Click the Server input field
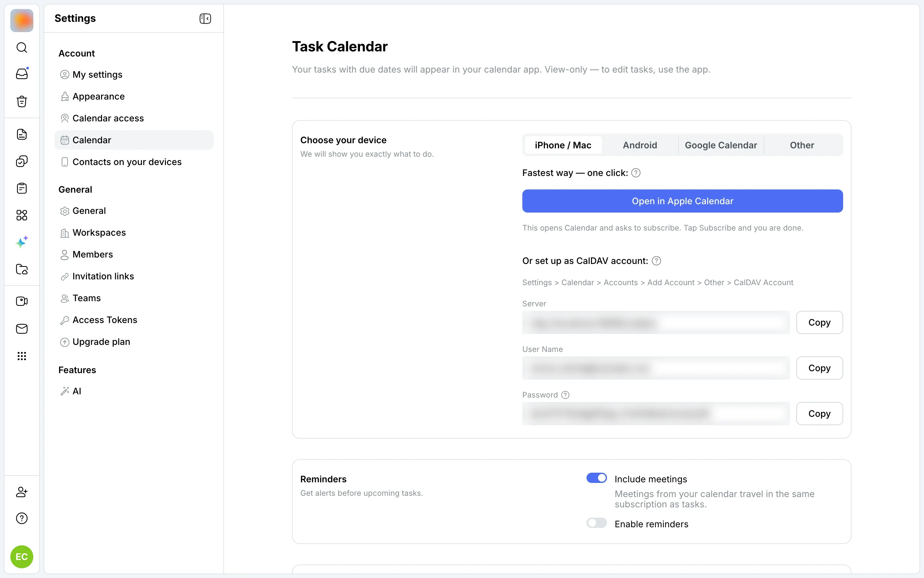This screenshot has width=924, height=578. click(x=655, y=322)
